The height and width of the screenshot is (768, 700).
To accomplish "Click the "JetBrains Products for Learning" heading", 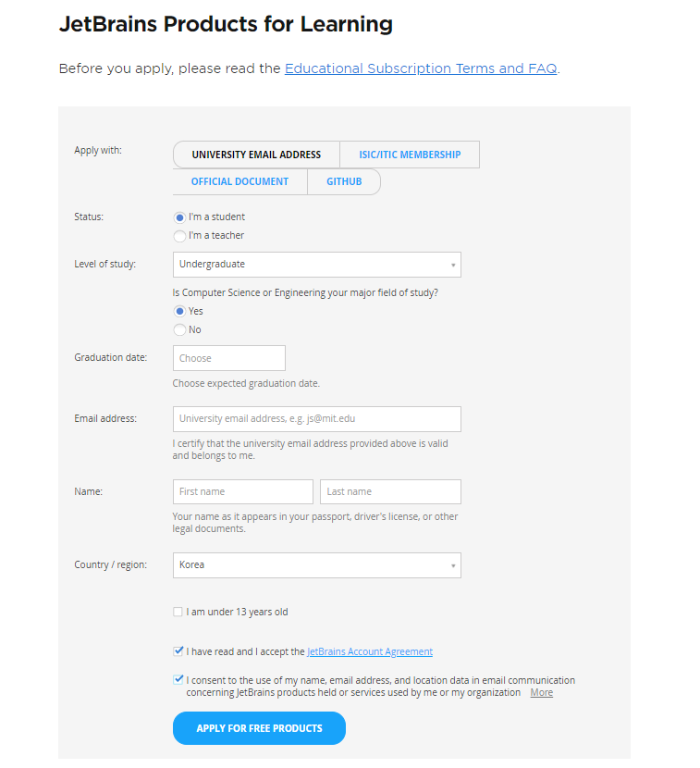I will pos(226,24).
